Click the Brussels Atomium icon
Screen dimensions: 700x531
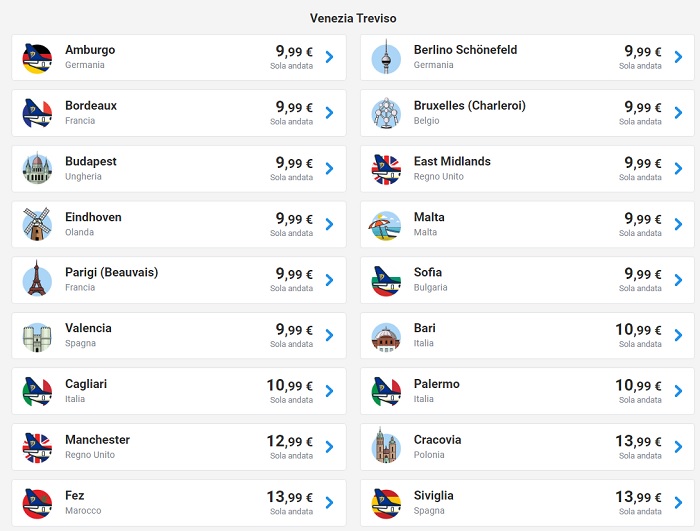[386, 113]
